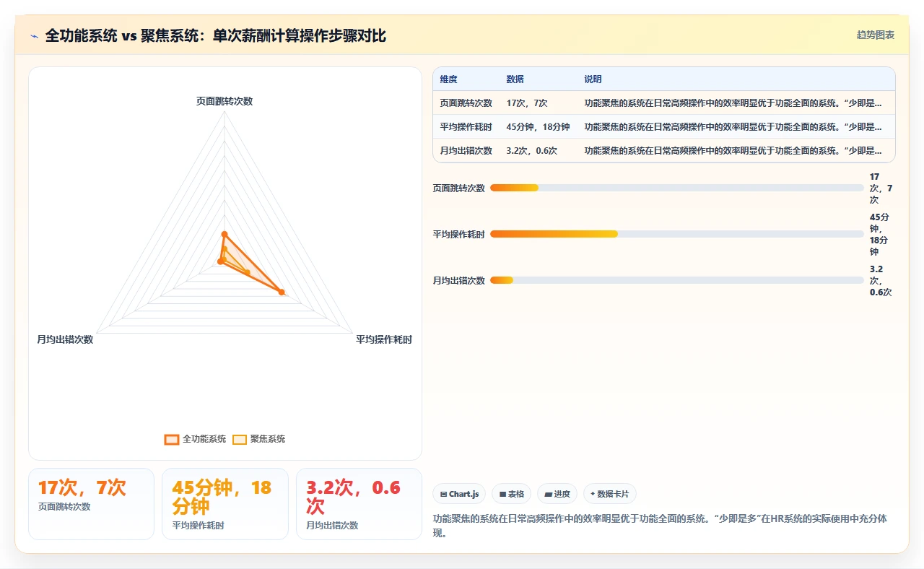The height and width of the screenshot is (569, 924).
Task: Click the value label 3.2 次，0.6次 beside the bars
Action: coord(881,280)
